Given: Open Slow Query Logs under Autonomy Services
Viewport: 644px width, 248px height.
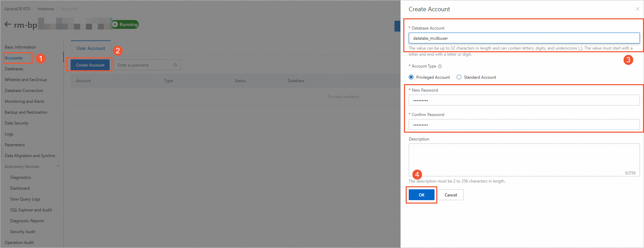Looking at the screenshot, I should pos(25,199).
